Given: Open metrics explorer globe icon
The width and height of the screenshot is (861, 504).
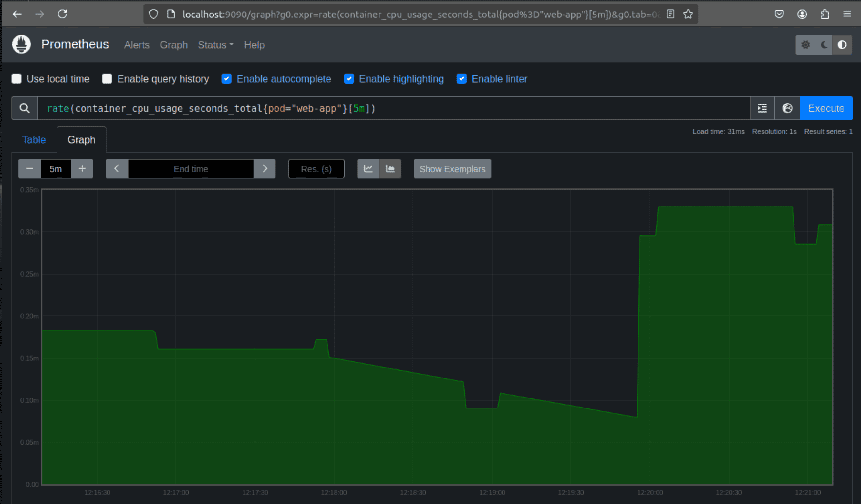Looking at the screenshot, I should (x=787, y=108).
